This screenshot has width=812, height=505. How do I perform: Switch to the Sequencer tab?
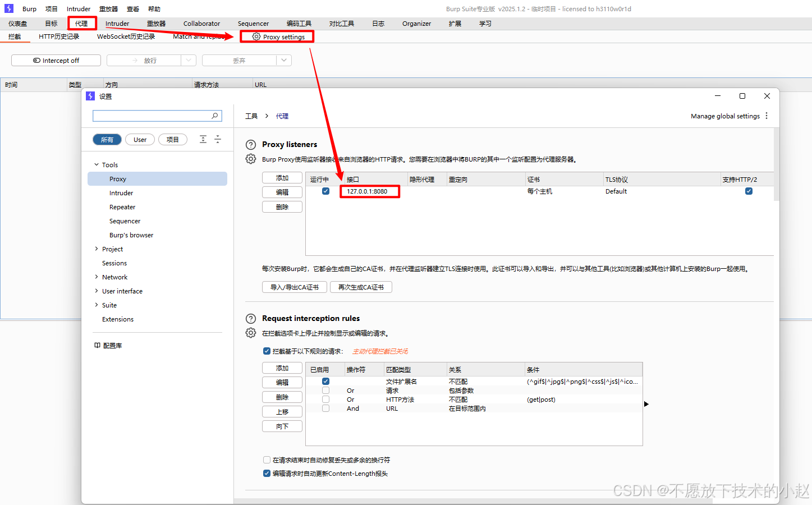253,24
